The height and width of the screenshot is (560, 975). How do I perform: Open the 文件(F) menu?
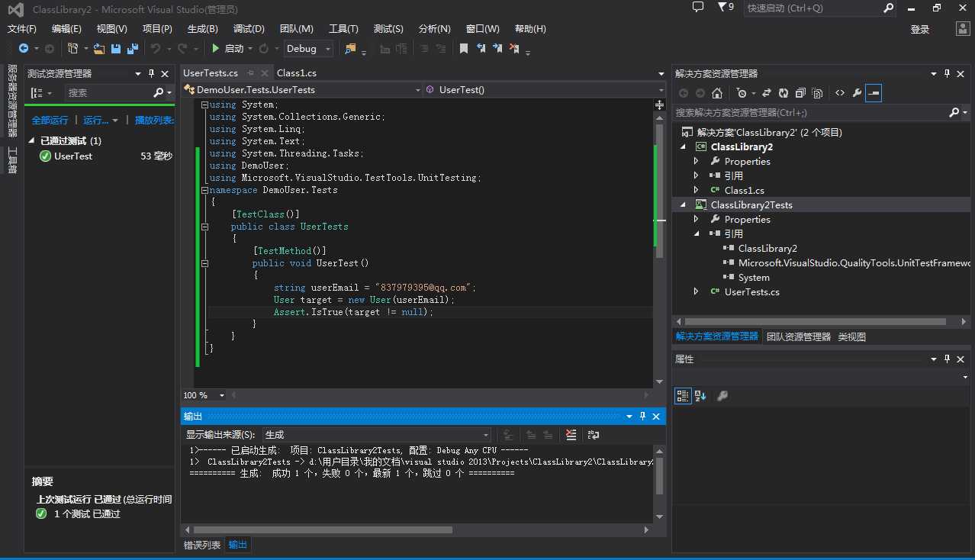(21, 29)
